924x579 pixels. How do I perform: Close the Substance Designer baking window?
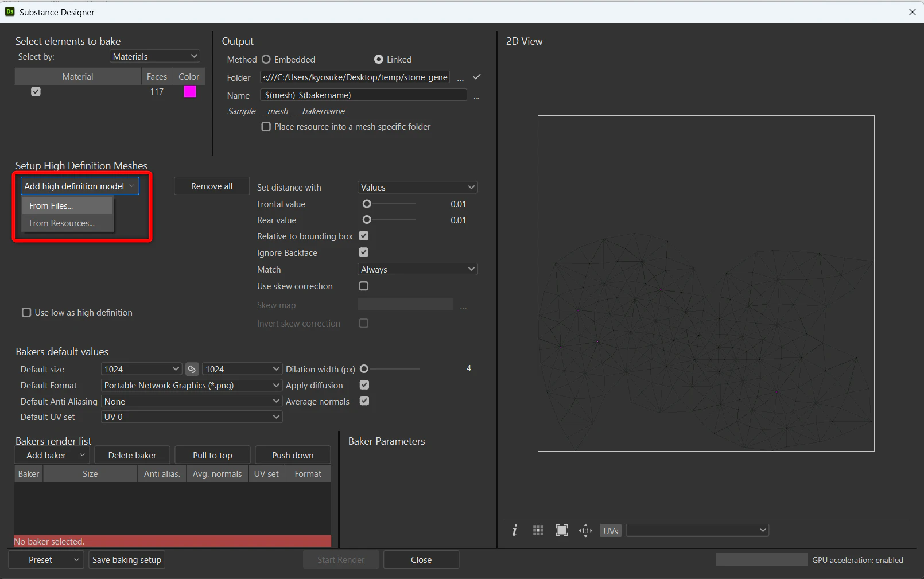(x=912, y=12)
